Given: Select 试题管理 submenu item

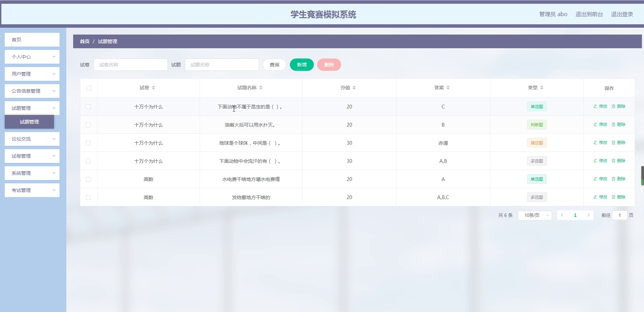Looking at the screenshot, I should (x=29, y=122).
